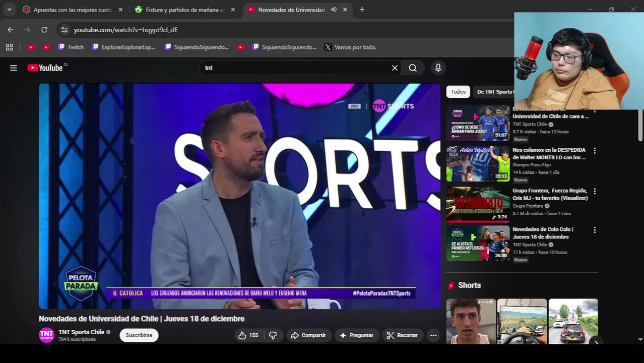Viewport: 644px width, 363px height.
Task: Open TNT Sports Chile channel avatar
Action: coord(46,335)
